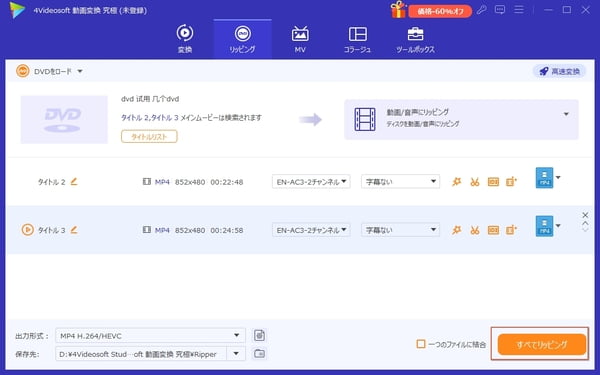
Task: Expand the DVDをロード dropdown arrow
Action: (80, 72)
